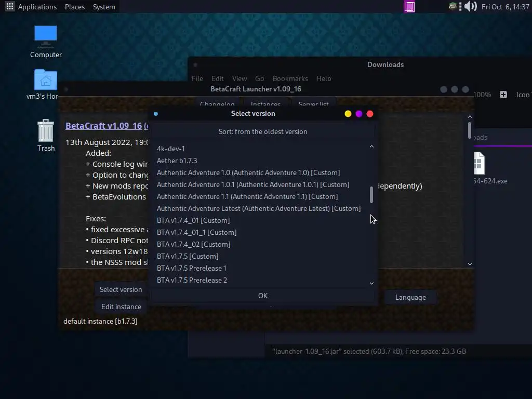
Task: Open the Applications menu
Action: (x=37, y=7)
